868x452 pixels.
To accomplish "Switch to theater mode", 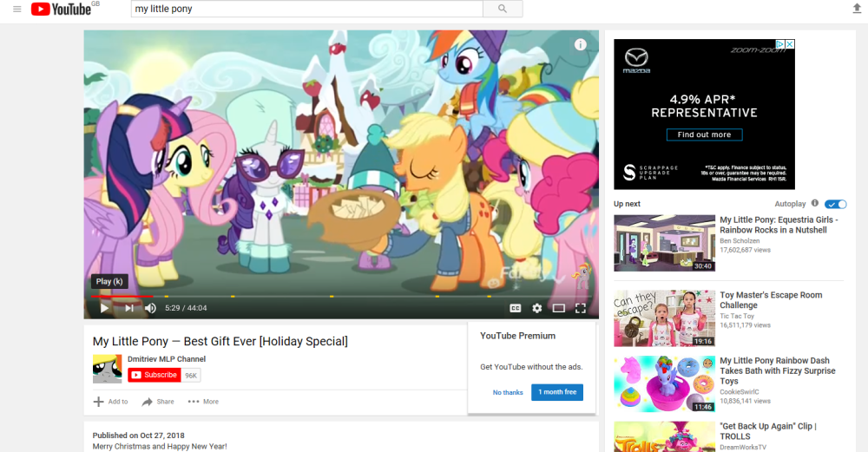I will click(558, 308).
